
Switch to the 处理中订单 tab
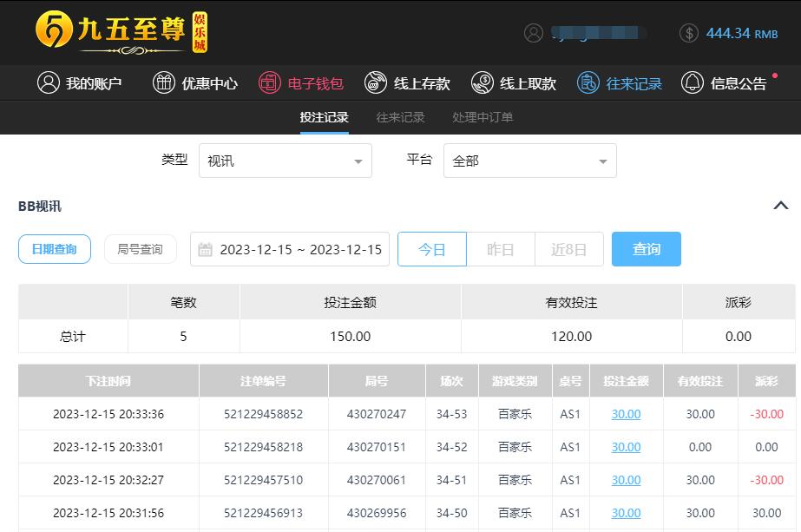(483, 117)
